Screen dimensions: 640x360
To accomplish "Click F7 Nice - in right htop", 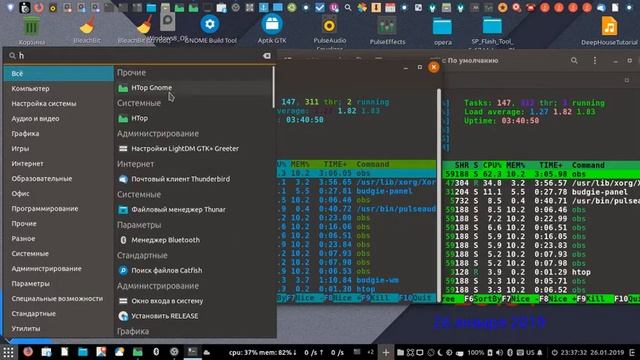I will tap(520, 299).
